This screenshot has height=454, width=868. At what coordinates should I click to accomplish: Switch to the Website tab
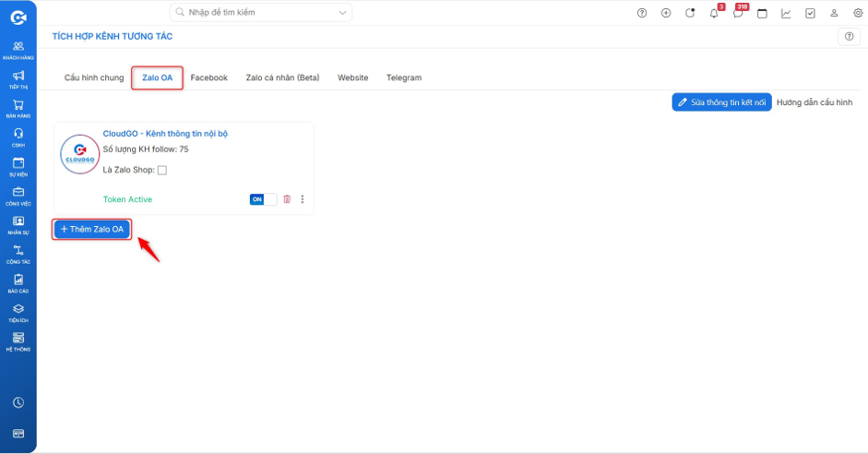click(352, 78)
